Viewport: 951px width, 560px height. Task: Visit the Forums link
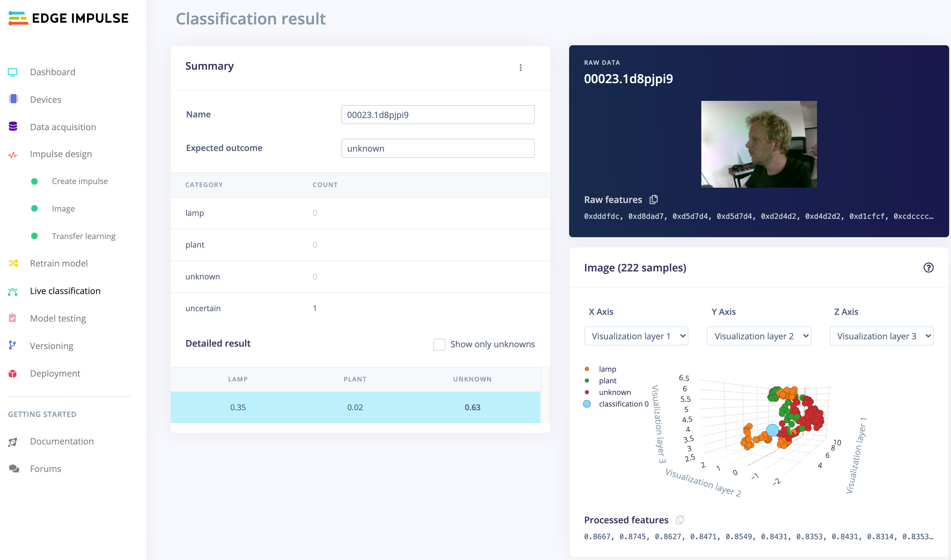click(x=45, y=469)
